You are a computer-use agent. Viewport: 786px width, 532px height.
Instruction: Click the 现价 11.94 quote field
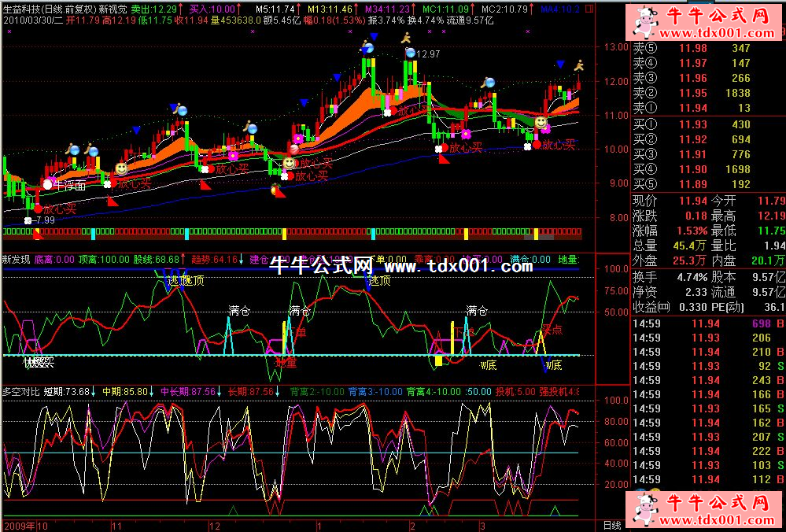[x=670, y=201]
